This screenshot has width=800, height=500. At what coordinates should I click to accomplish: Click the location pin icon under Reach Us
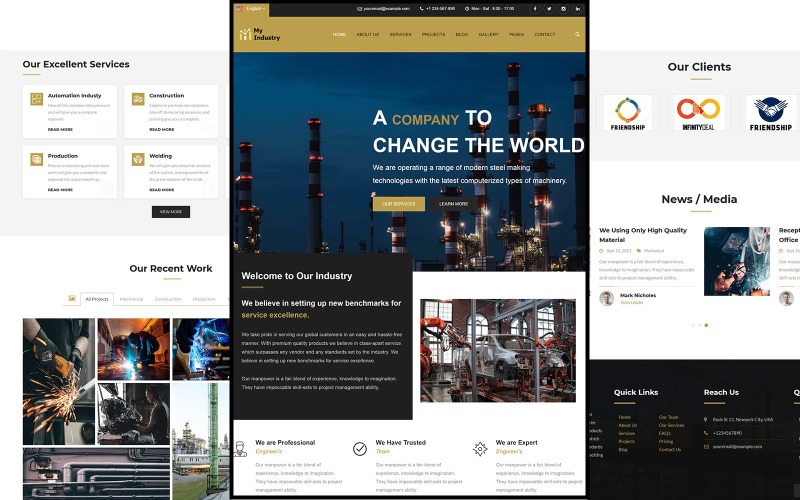[x=707, y=419]
